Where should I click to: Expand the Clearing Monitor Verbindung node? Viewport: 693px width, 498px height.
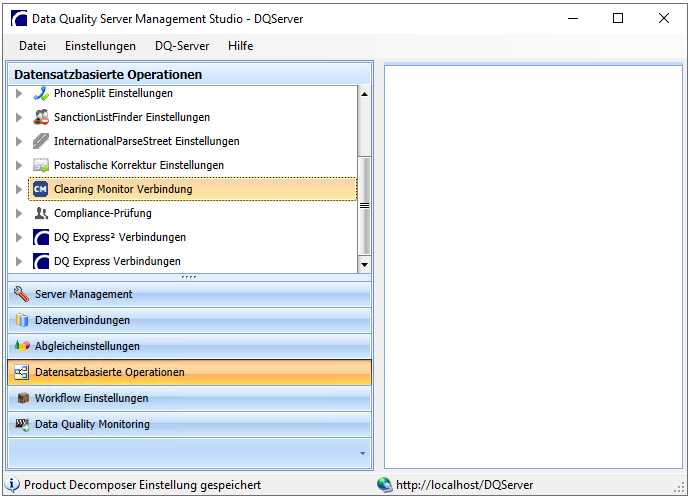click(x=19, y=190)
